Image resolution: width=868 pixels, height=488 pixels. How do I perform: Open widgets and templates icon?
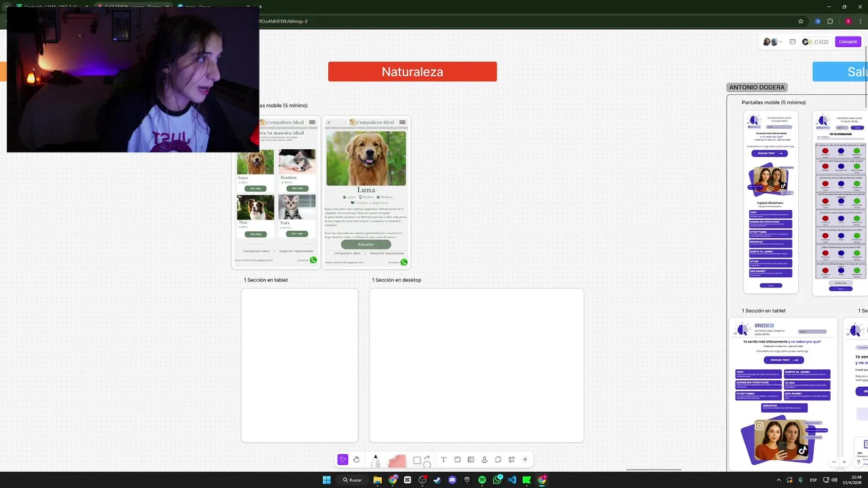pos(511,460)
